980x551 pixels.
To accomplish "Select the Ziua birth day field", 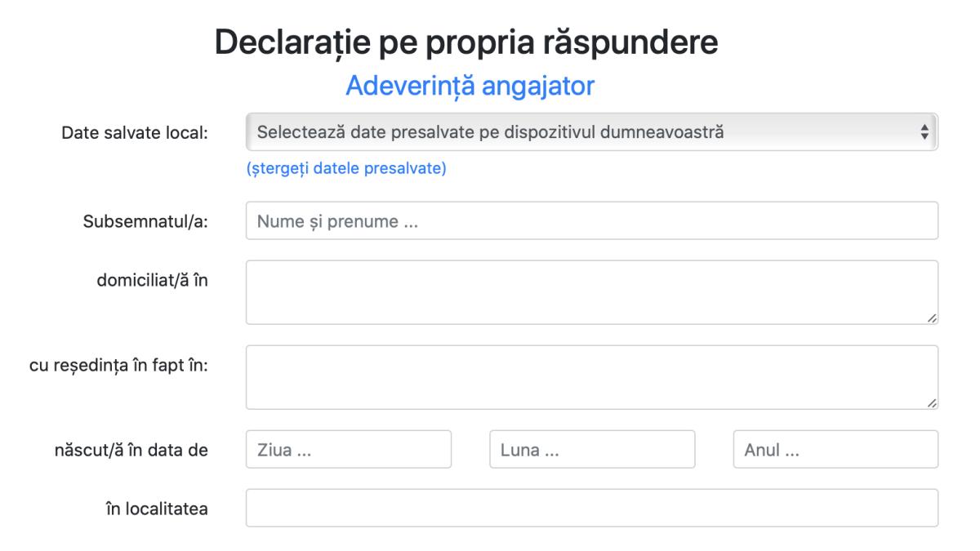I will point(349,450).
